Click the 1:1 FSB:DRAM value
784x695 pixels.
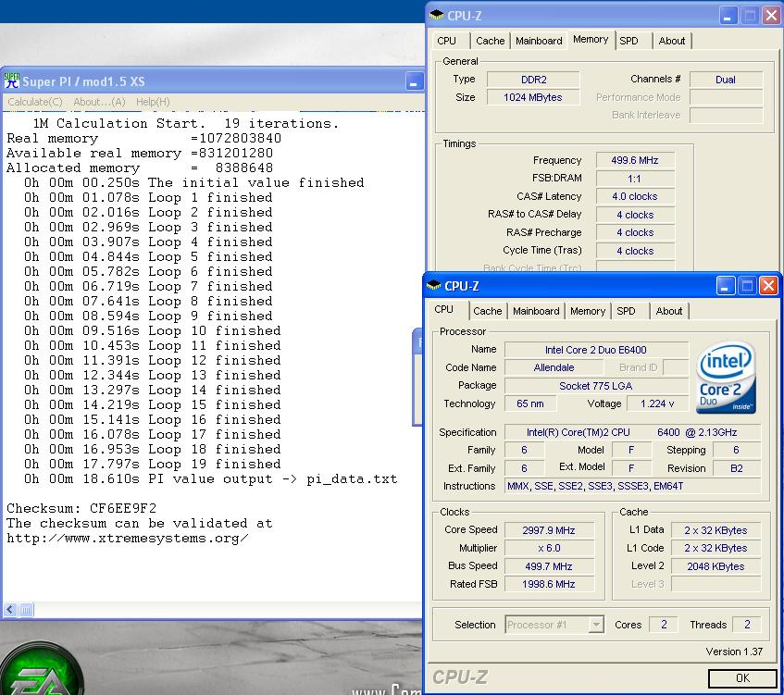click(x=635, y=179)
